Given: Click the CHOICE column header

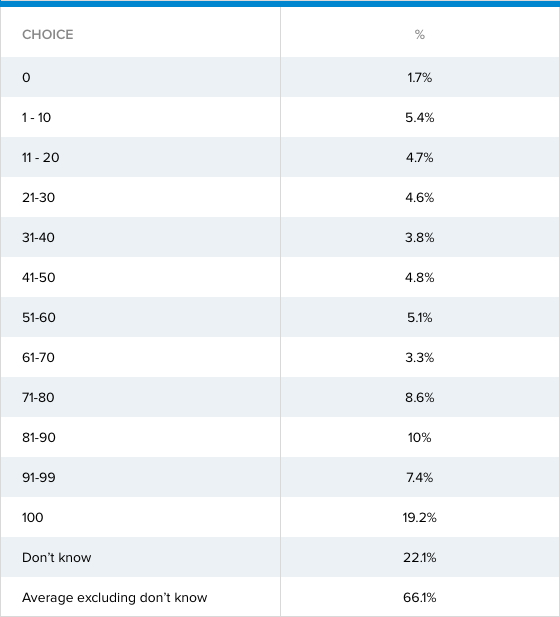Looking at the screenshot, I should point(47,35).
